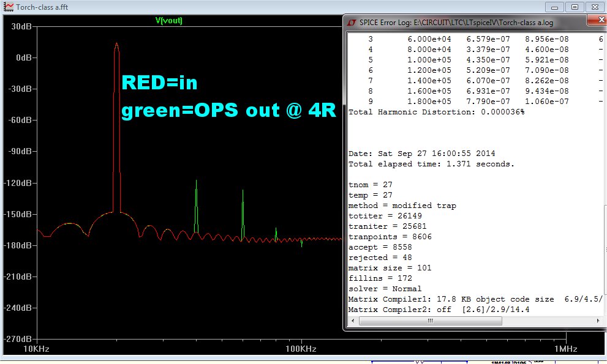Click the -120dB axis label

(x=18, y=182)
